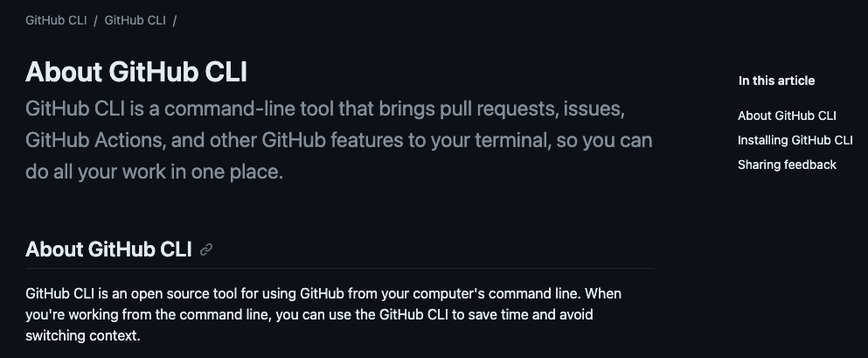Open the second GitHub CLI breadcrumb link

click(x=135, y=20)
